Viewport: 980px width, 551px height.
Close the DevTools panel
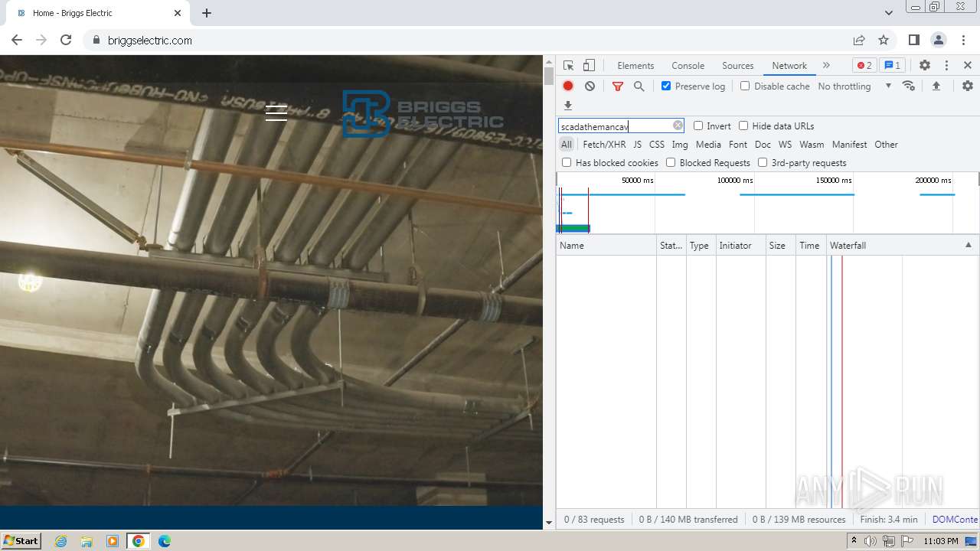tap(968, 65)
